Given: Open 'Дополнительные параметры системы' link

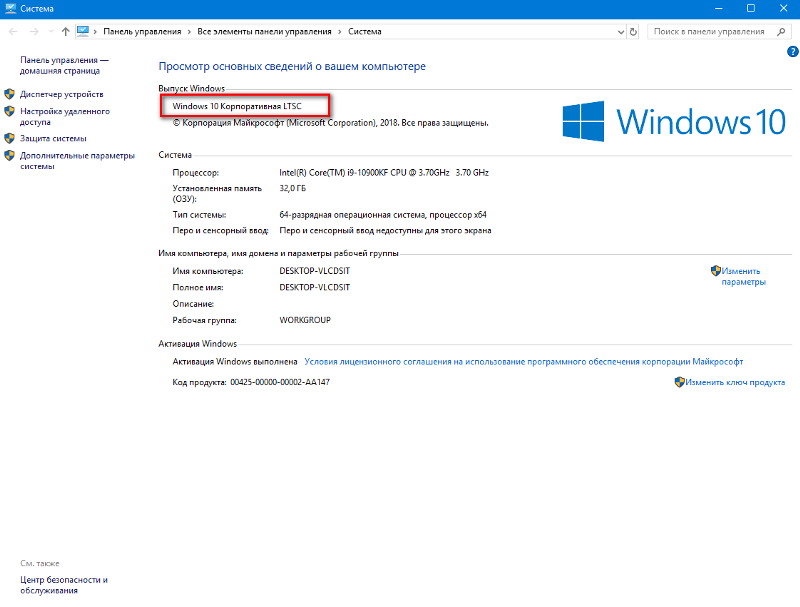Looking at the screenshot, I should click(x=77, y=161).
